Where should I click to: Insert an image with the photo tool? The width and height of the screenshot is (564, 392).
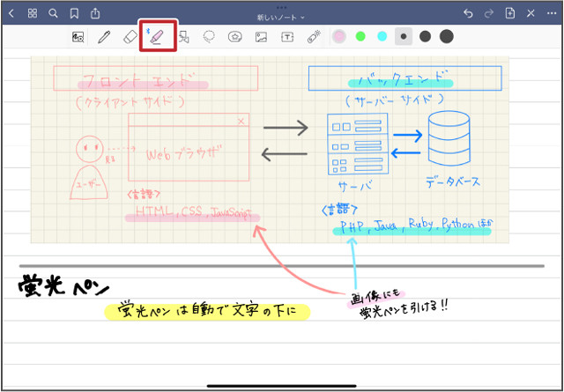click(x=261, y=37)
